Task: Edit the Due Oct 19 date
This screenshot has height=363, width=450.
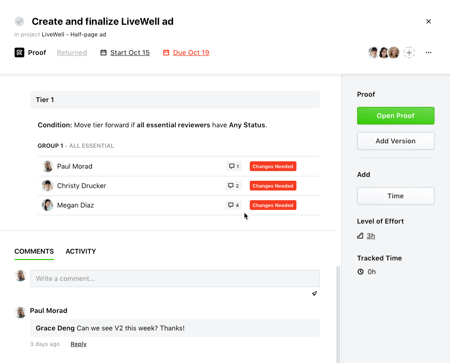Action: tap(191, 53)
